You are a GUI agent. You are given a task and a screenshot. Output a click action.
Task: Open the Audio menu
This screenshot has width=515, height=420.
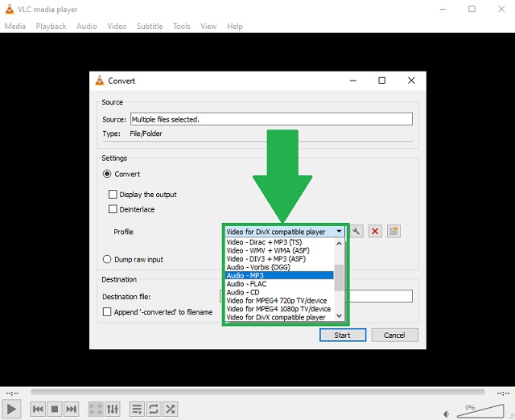[x=87, y=27]
